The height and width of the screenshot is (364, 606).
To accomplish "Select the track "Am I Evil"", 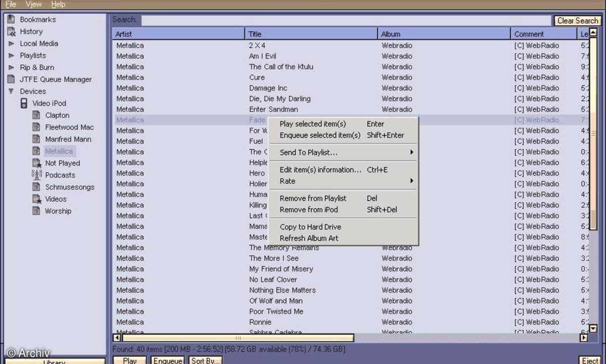I will [x=262, y=56].
